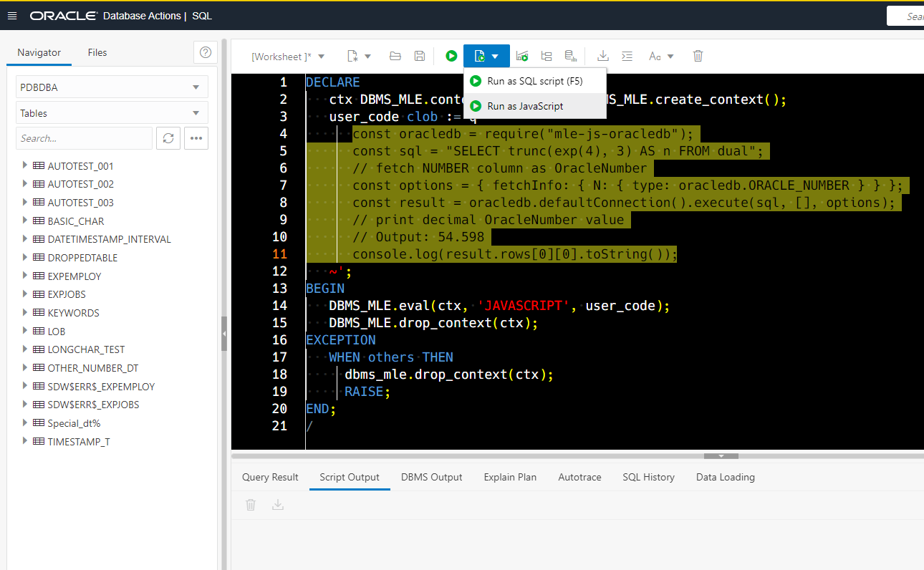Image resolution: width=924 pixels, height=570 pixels.
Task: Click the download editor content icon
Action: coord(602,56)
